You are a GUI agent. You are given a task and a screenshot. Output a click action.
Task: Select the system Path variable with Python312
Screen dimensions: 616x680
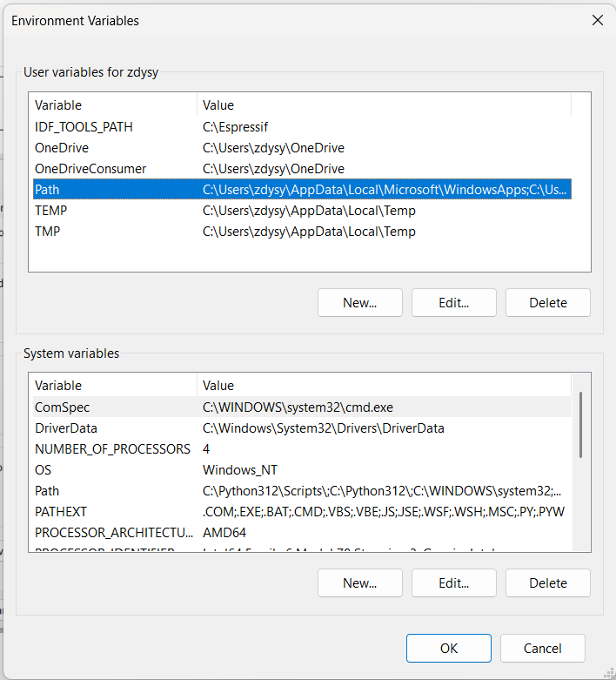click(47, 491)
